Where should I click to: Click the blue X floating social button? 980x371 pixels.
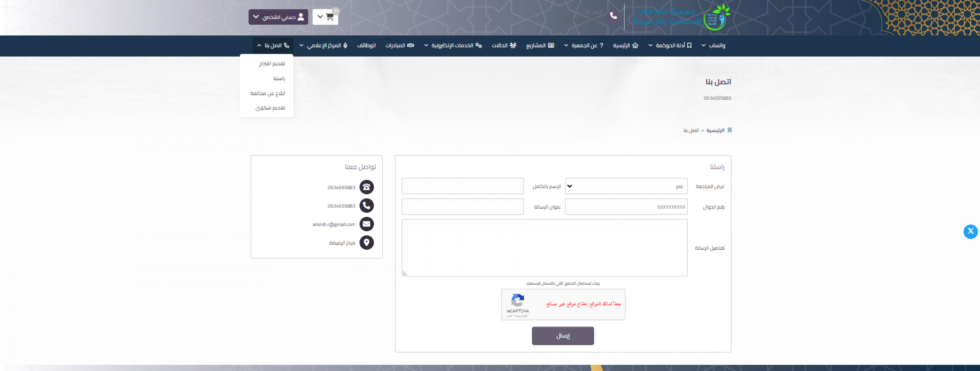[970, 231]
